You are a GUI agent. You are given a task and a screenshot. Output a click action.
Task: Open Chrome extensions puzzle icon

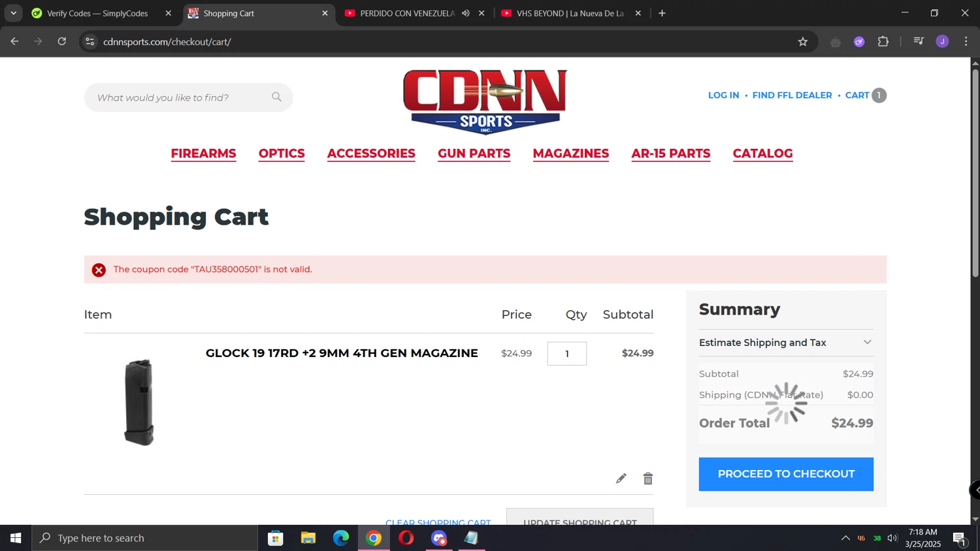[883, 42]
